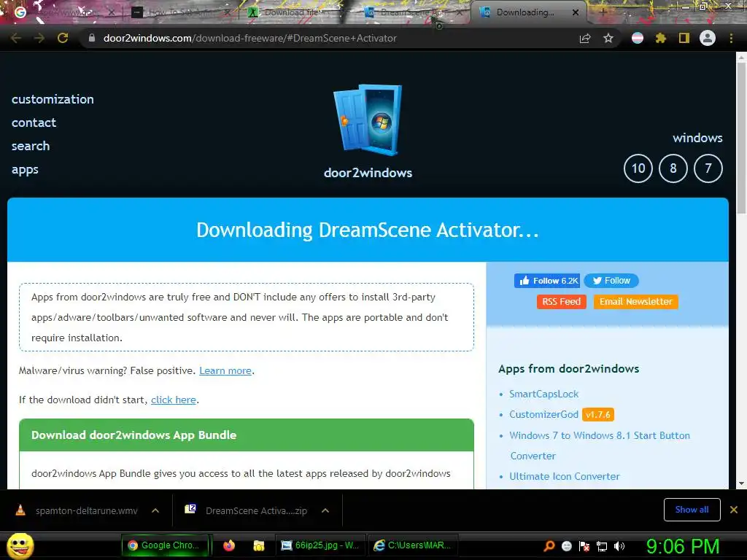This screenshot has width=747, height=560.
Task: Click the network tray icon
Action: point(602,545)
